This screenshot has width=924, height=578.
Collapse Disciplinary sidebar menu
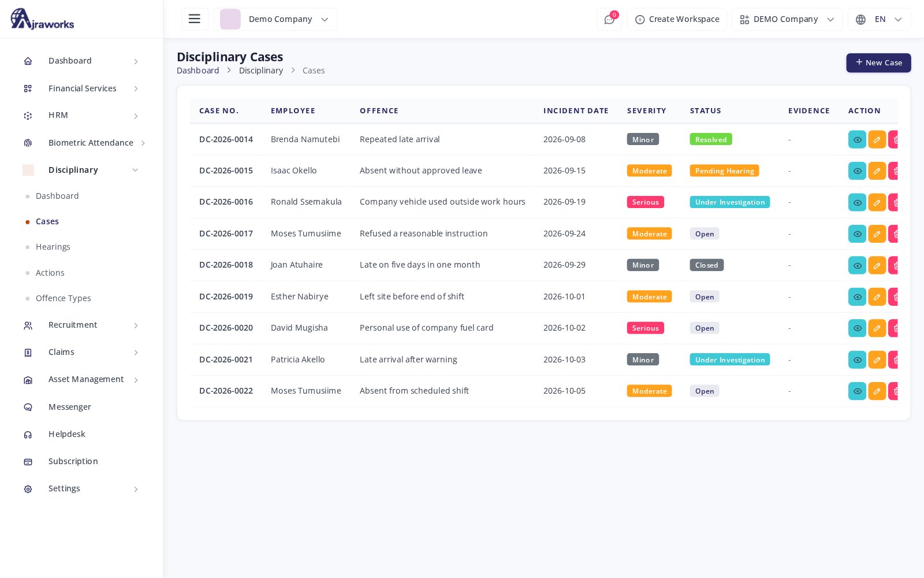(81, 170)
